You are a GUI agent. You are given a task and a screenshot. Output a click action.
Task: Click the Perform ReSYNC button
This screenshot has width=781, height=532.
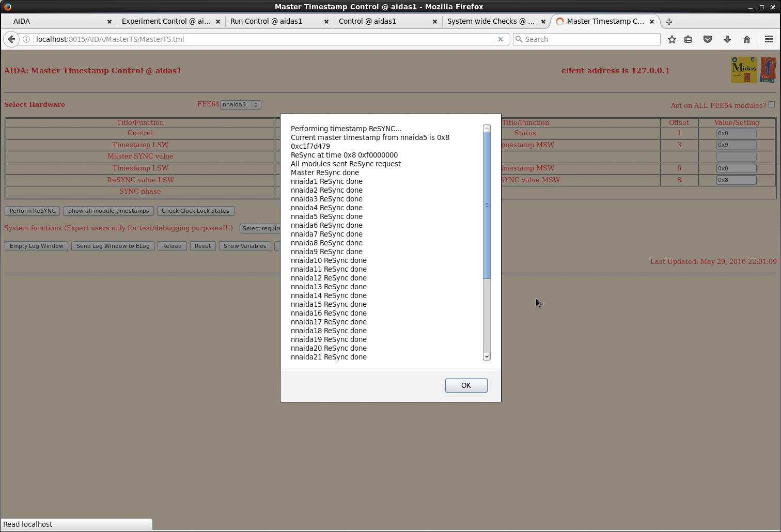pos(33,211)
